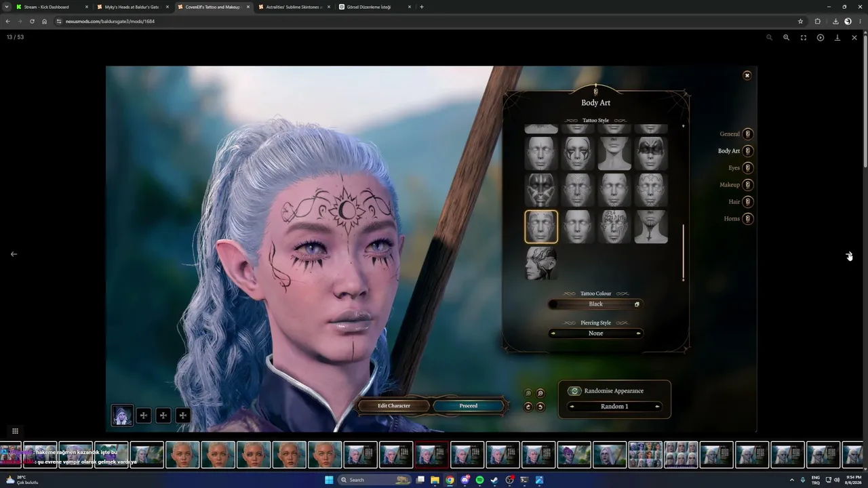Zoom out of the gallery image
The image size is (868, 488).
point(769,37)
